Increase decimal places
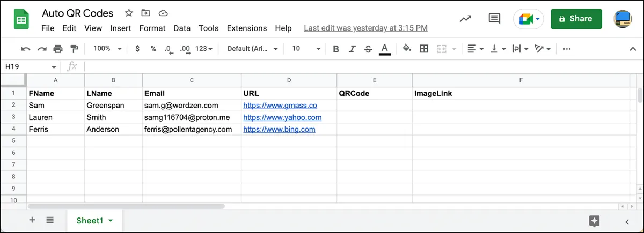The height and width of the screenshot is (233, 644). [x=185, y=49]
